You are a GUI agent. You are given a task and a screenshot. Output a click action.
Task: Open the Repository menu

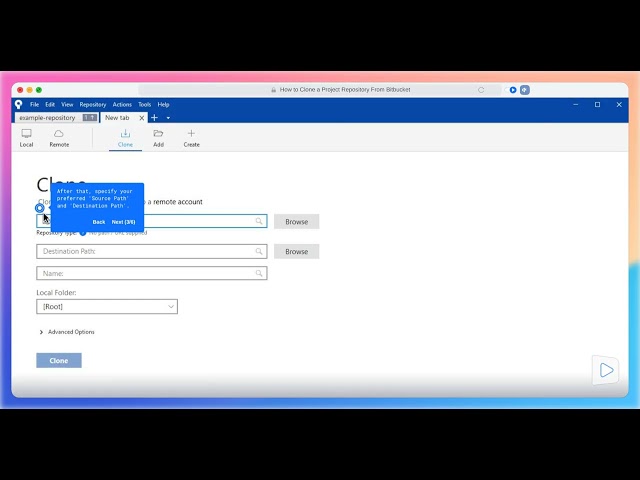click(93, 104)
